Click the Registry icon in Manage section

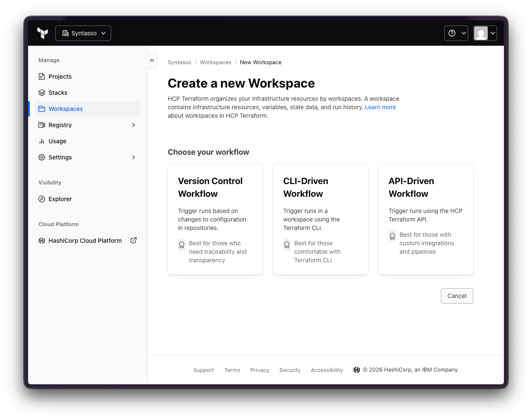pos(41,125)
